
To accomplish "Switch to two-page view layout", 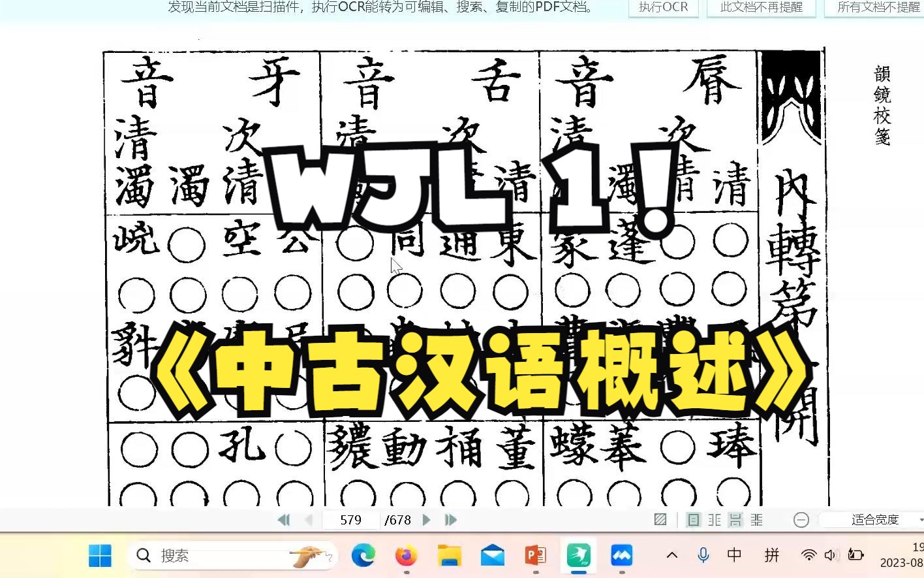I will (x=714, y=519).
